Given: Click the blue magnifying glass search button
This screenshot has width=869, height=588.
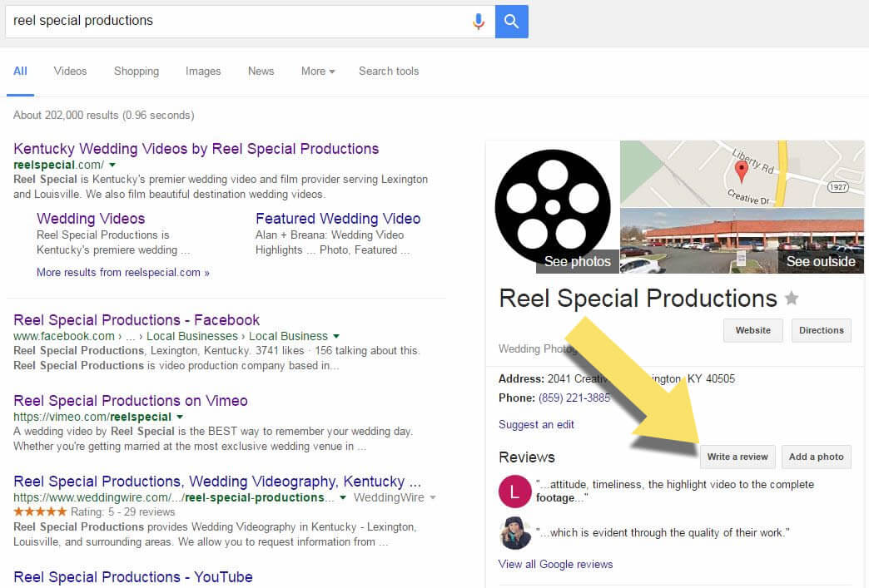Looking at the screenshot, I should tap(512, 22).
